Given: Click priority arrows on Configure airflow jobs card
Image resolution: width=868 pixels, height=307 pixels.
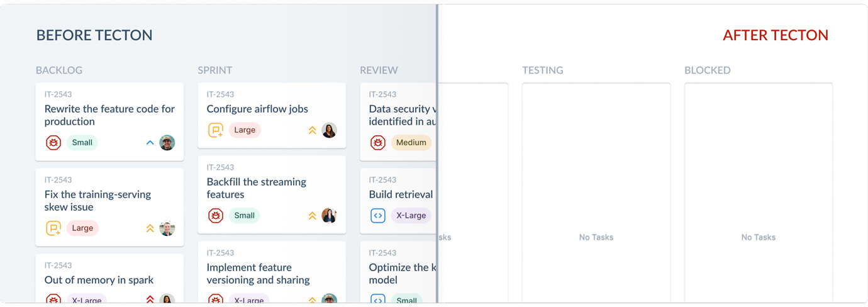Looking at the screenshot, I should [312, 130].
